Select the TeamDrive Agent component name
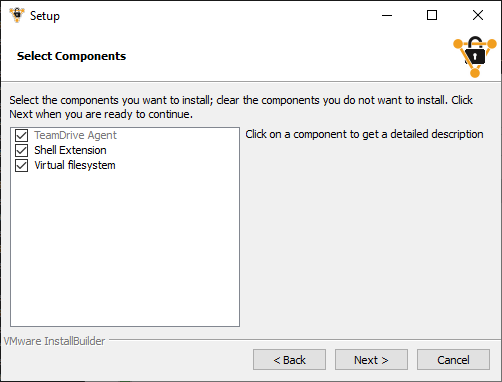Screen dimensions: 502x382 point(75,135)
